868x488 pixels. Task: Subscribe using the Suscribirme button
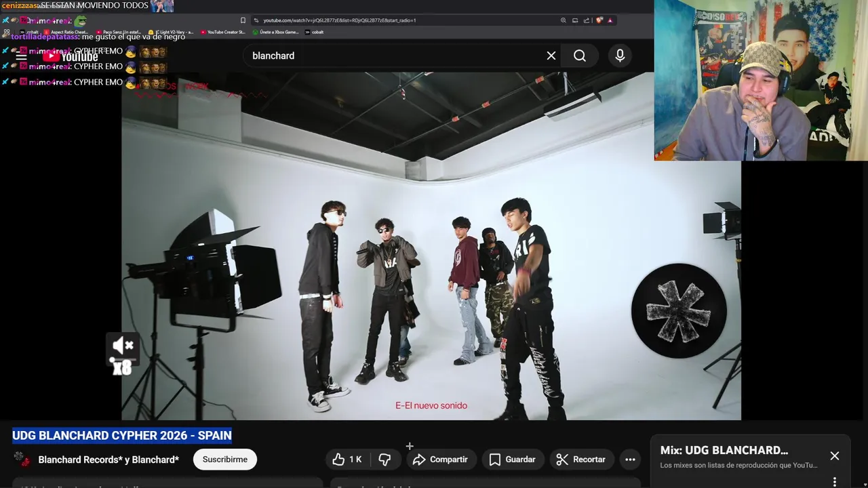(x=225, y=460)
